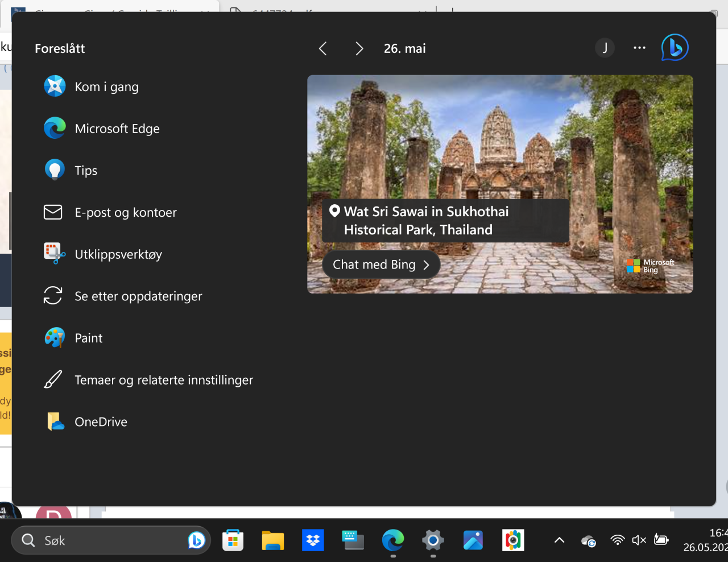Go to next day with right arrow
This screenshot has width=728, height=562.
pyautogui.click(x=359, y=49)
